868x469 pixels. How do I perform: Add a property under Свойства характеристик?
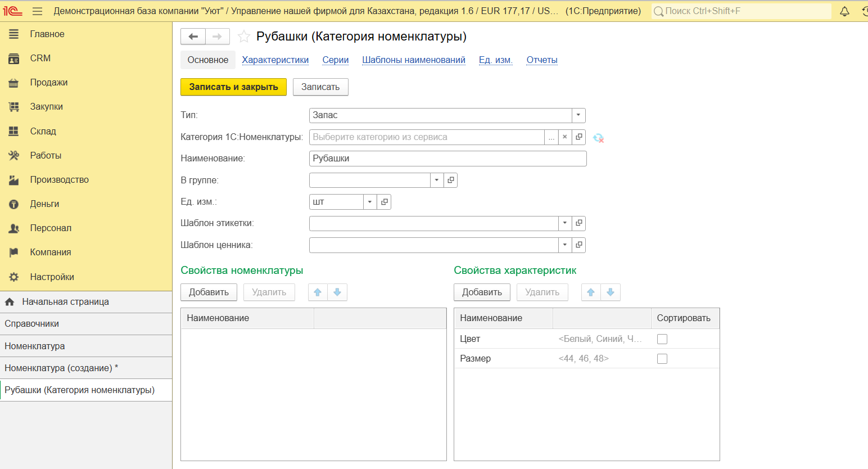pyautogui.click(x=482, y=292)
